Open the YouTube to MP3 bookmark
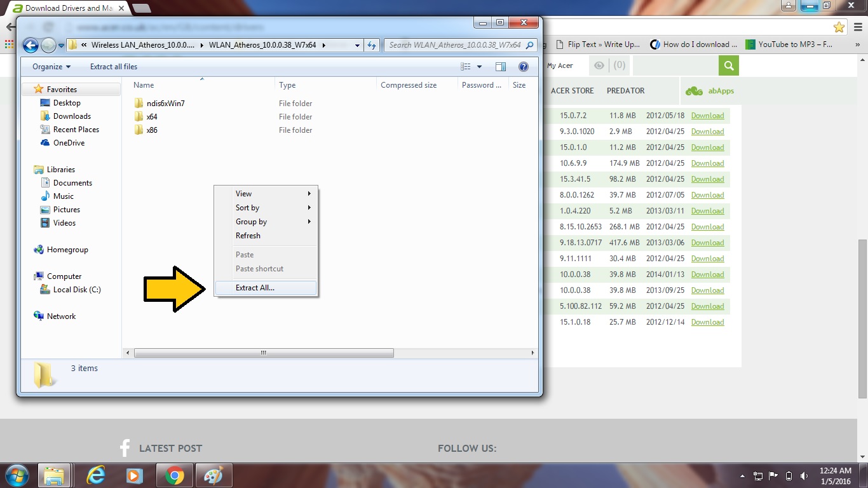This screenshot has height=488, width=868. click(x=789, y=44)
